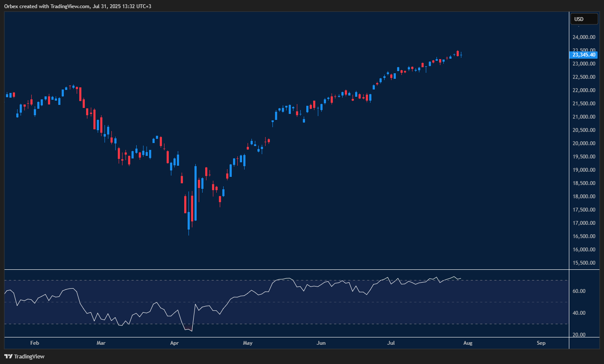The image size is (604, 364).
Task: Click the 16,500.00 price scale label
Action: click(583, 236)
